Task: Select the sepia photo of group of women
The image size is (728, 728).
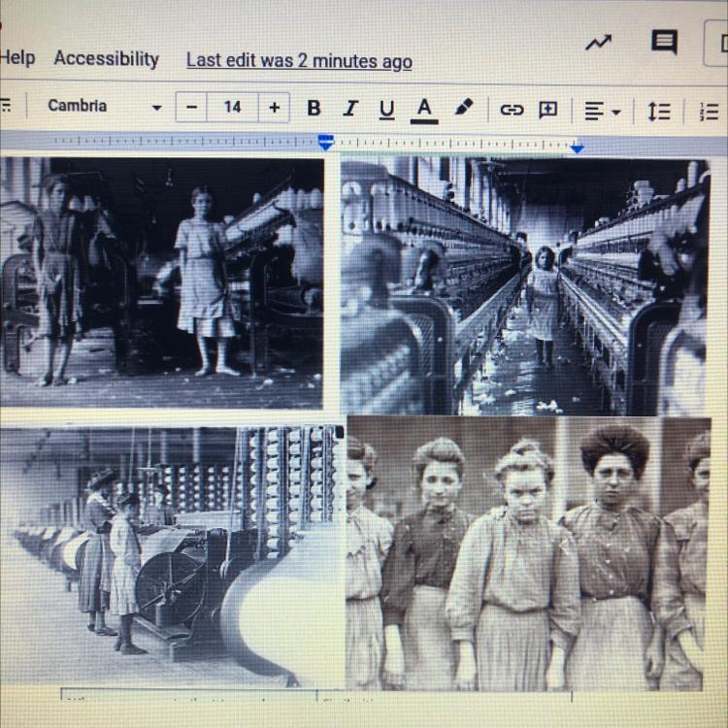Action: tap(529, 553)
